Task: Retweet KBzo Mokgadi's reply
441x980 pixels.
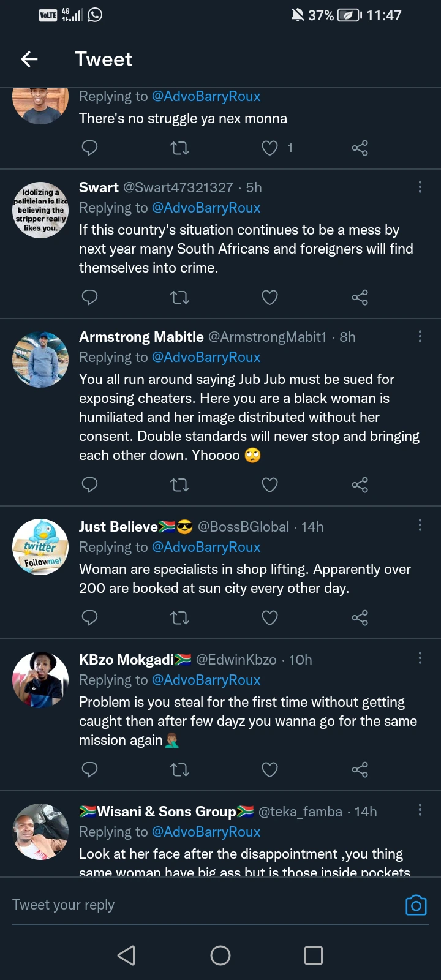Action: (x=179, y=769)
